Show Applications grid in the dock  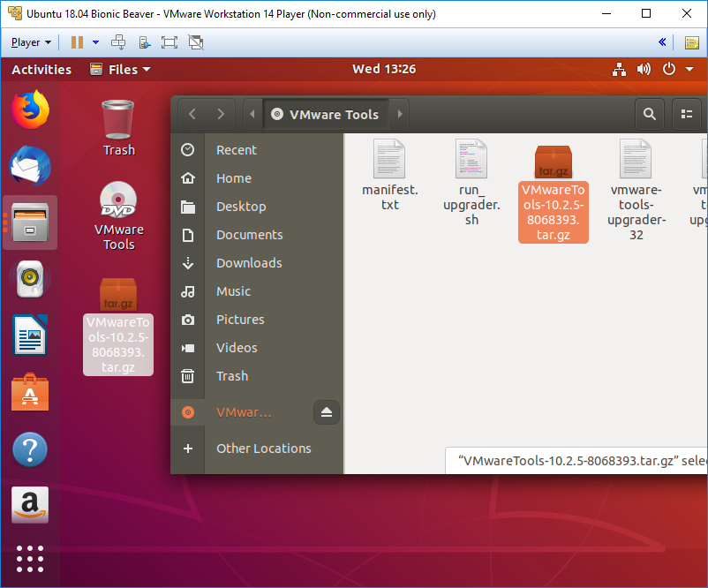tap(30, 559)
